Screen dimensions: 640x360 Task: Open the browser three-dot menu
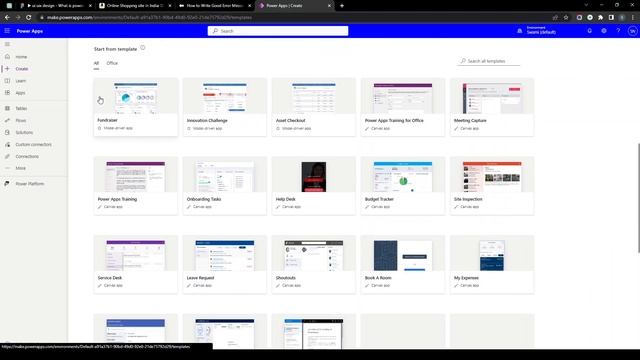[633, 18]
